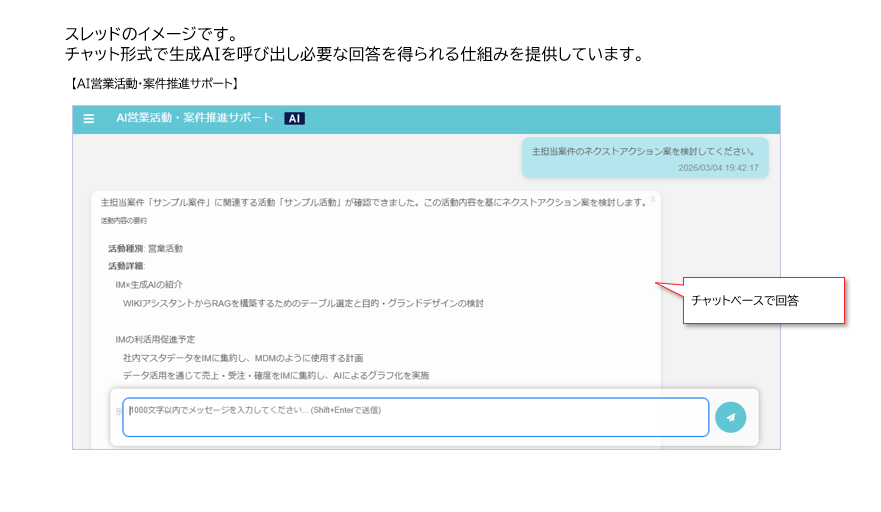Image resolution: width=881 pixels, height=512 pixels.
Task: Click the WIKIアシスタントからRAG line
Action: point(303,303)
